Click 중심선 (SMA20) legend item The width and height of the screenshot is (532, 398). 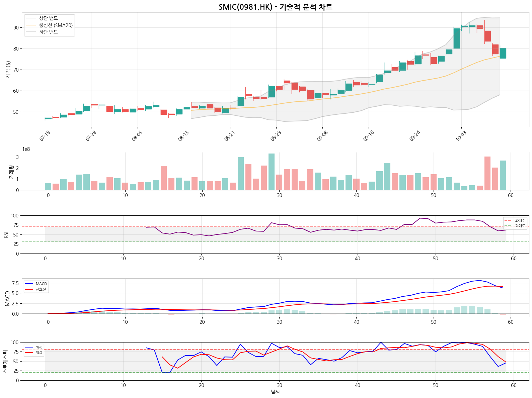[x=56, y=25]
